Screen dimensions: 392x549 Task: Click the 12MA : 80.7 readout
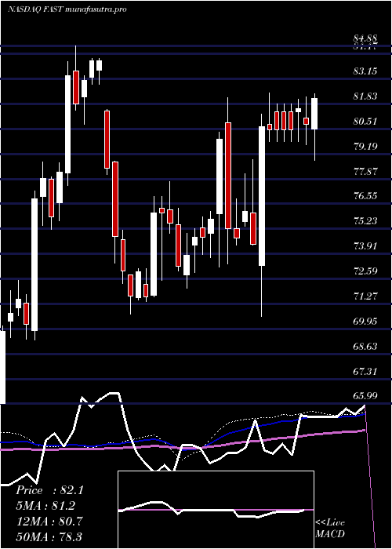(x=49, y=522)
